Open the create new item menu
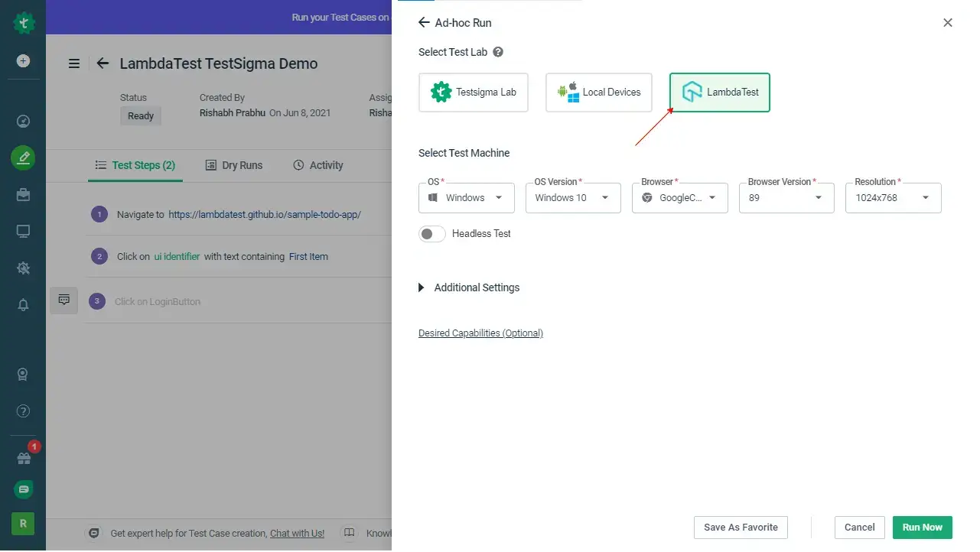The height and width of the screenshot is (552, 980). pos(22,61)
